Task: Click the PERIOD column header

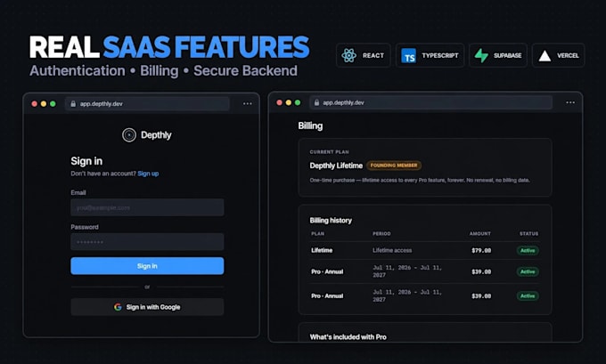Action: (x=381, y=234)
